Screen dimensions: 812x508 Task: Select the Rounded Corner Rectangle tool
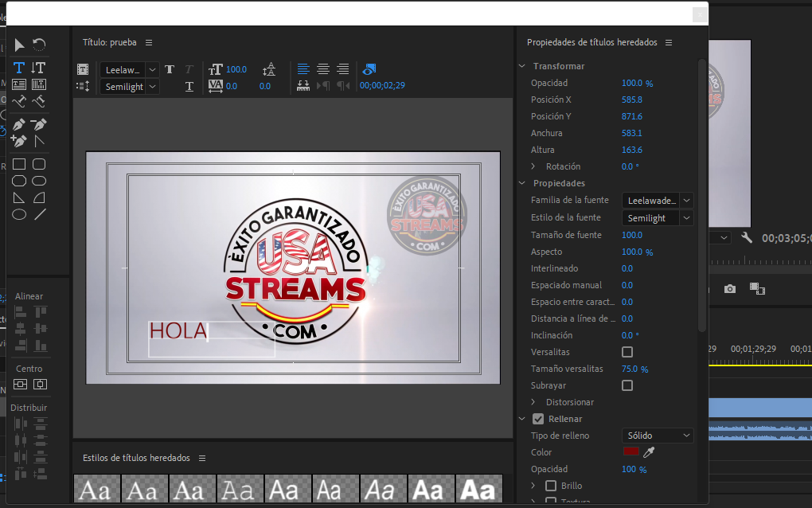(x=39, y=164)
